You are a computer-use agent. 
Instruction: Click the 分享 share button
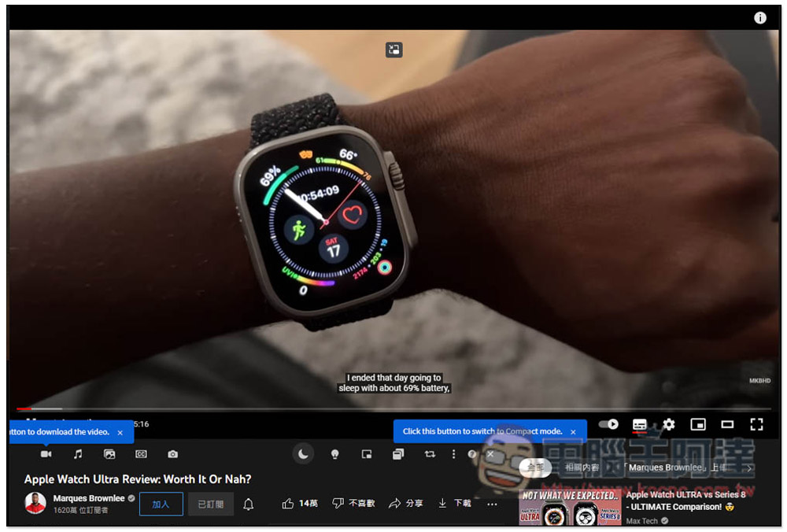click(406, 504)
